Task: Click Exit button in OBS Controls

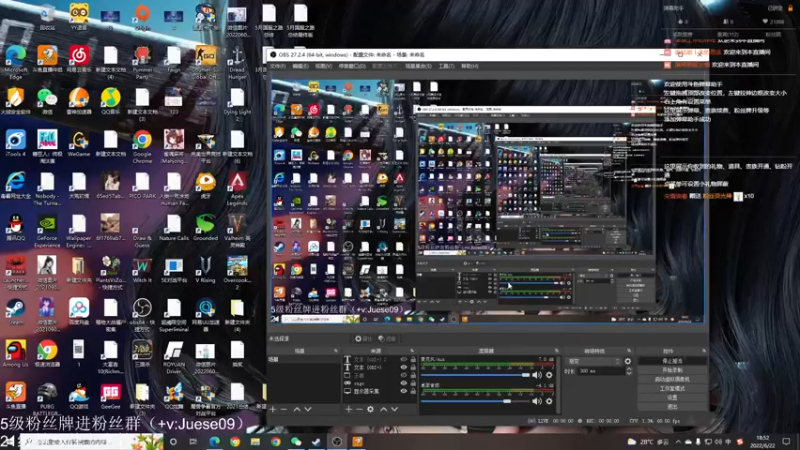Action: click(x=672, y=407)
